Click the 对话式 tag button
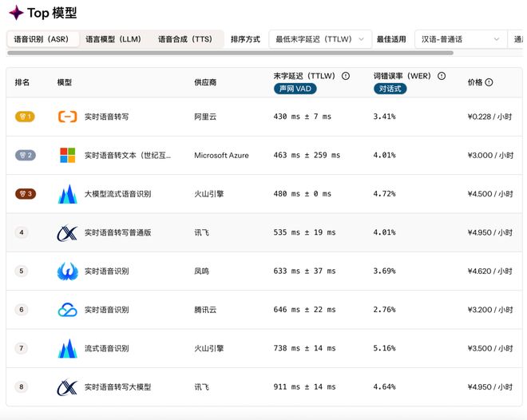 [390, 89]
